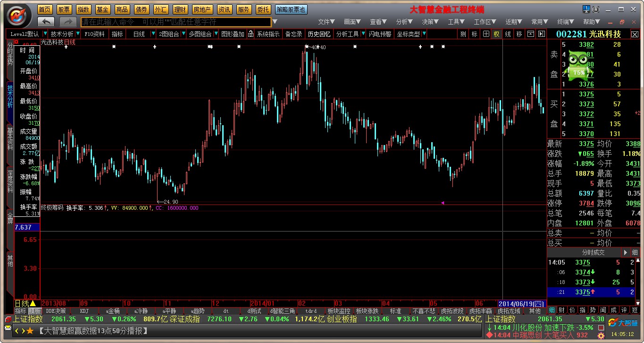Switch to 分时走势 side tab
Screen dimensions: 644x343
coord(10,54)
